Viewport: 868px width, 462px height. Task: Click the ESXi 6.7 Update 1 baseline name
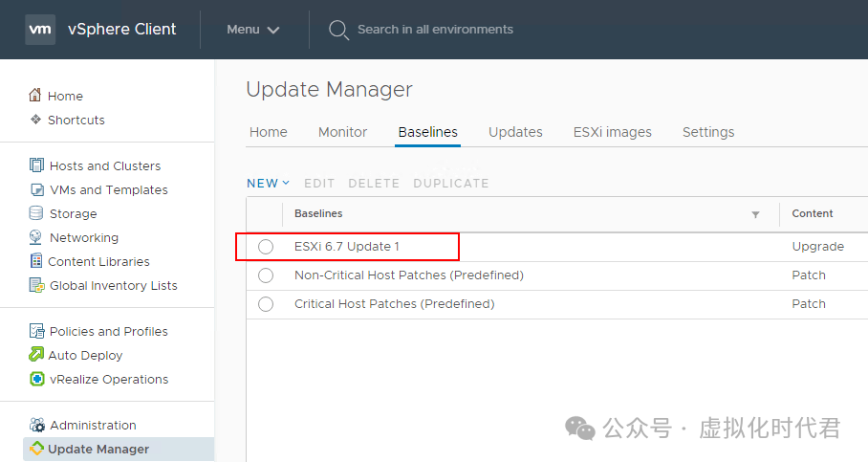click(x=347, y=247)
